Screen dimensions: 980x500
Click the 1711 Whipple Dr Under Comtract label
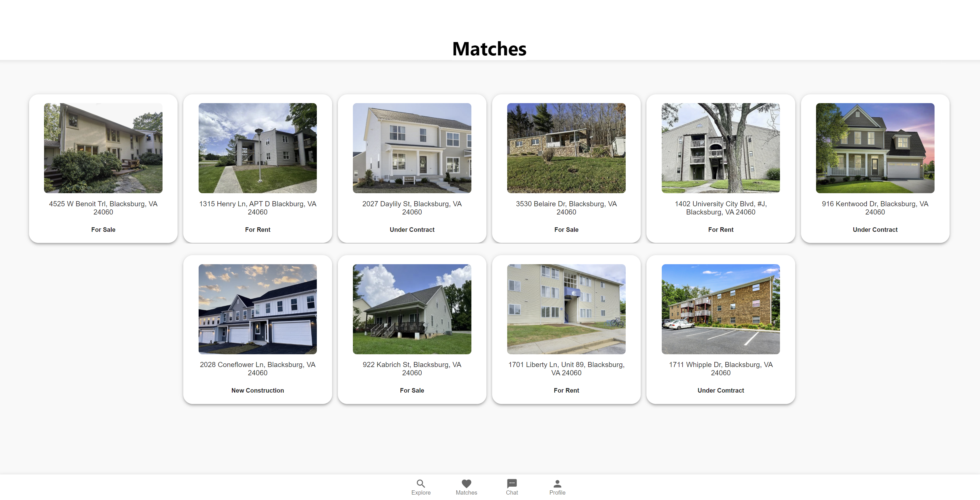click(x=721, y=391)
